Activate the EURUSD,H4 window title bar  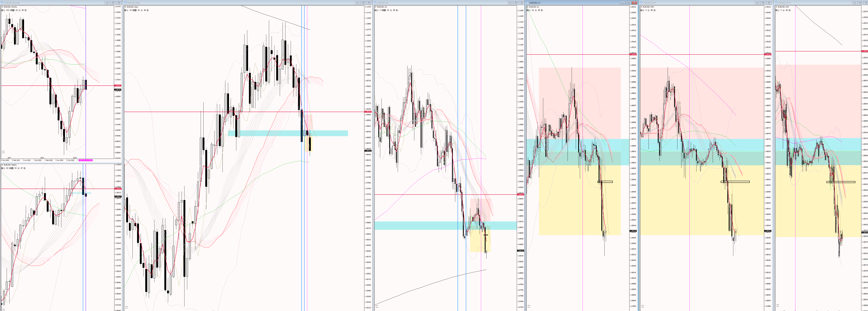pyautogui.click(x=438, y=3)
